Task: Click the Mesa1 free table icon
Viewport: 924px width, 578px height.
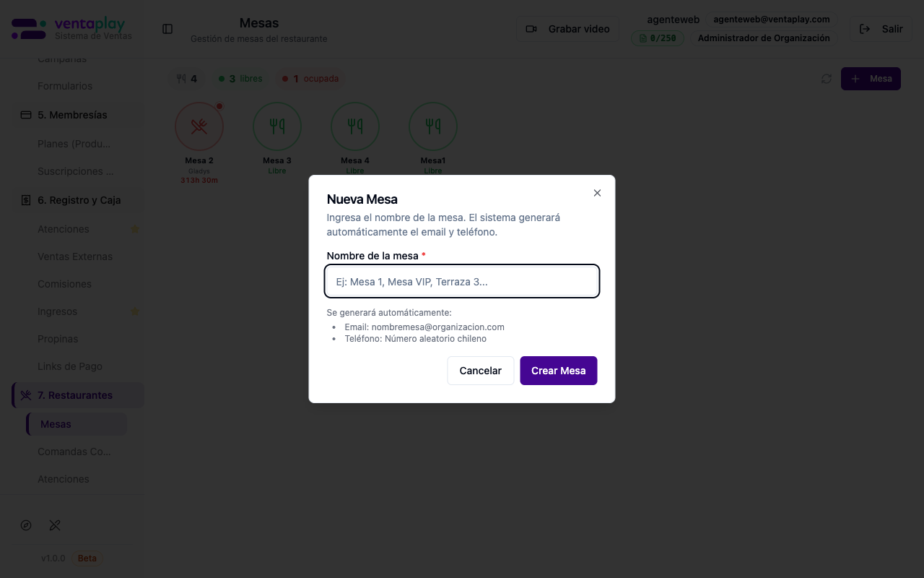Action: [432, 126]
